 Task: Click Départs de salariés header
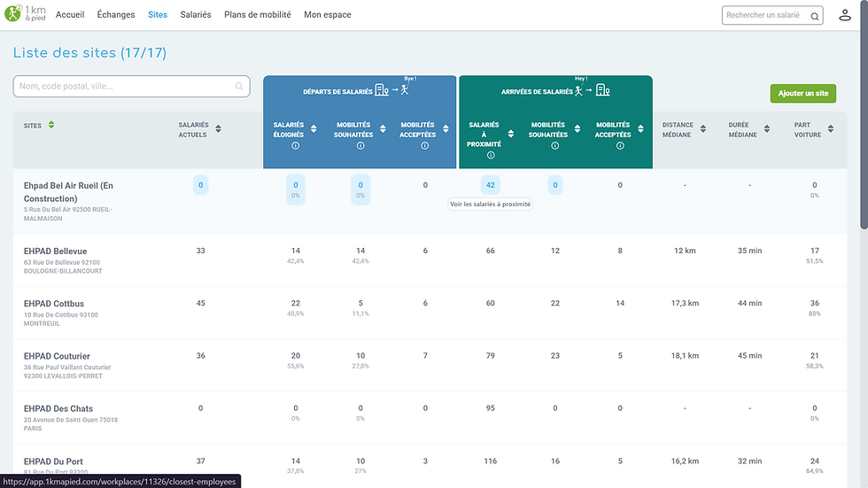click(337, 92)
